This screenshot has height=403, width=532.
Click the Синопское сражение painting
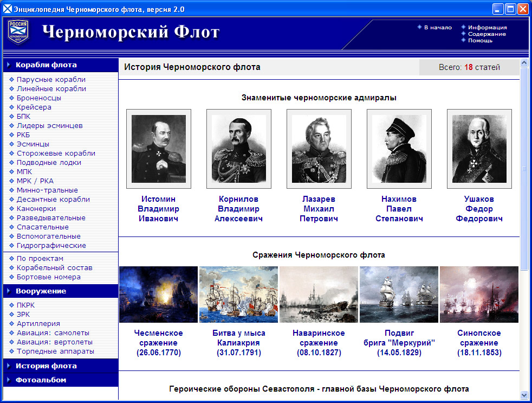pos(479,295)
